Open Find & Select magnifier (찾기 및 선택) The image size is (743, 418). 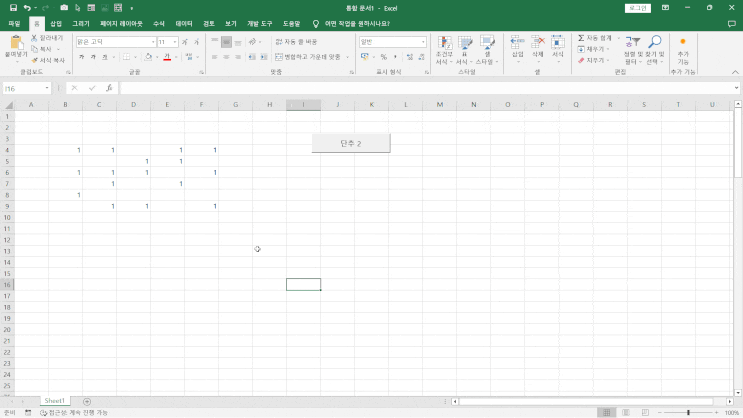(654, 50)
